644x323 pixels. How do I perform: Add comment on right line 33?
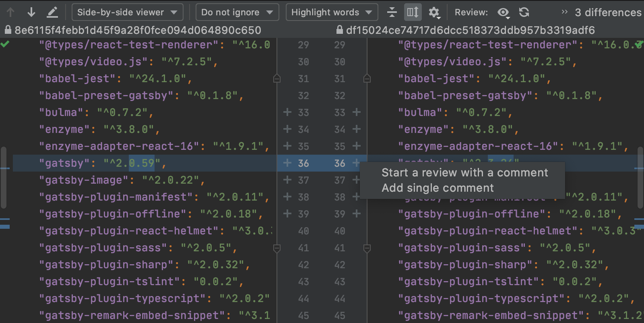357,112
